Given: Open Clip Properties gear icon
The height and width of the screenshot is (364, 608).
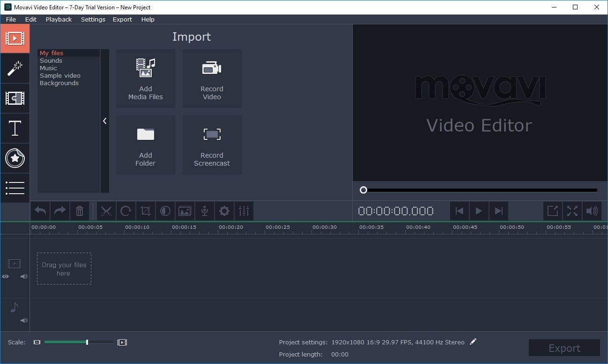Looking at the screenshot, I should (224, 211).
